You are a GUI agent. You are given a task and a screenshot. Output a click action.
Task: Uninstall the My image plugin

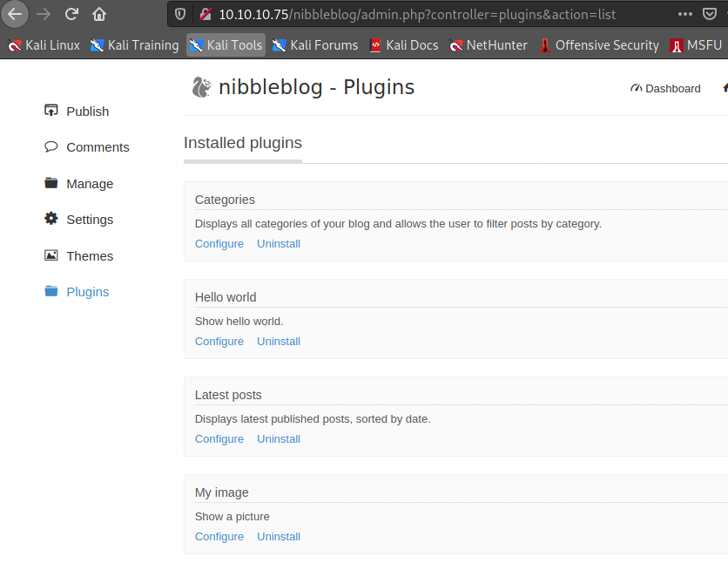click(279, 537)
